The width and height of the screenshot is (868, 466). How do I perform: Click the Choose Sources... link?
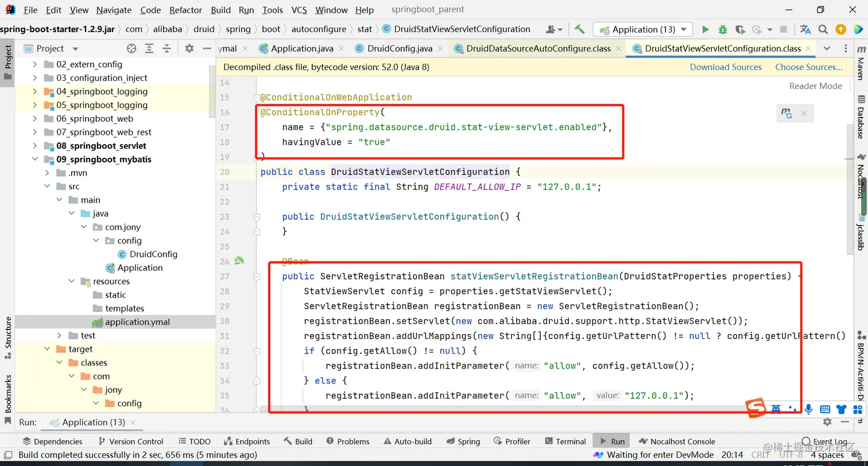point(809,67)
